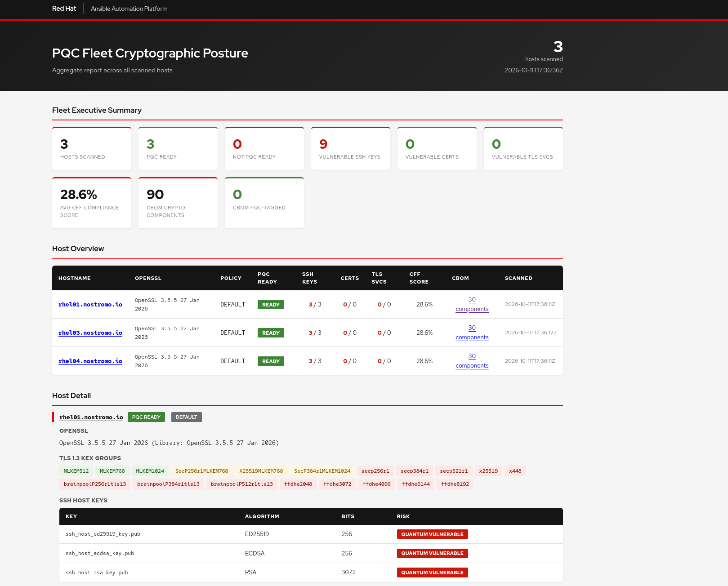Image resolution: width=728 pixels, height=586 pixels.
Task: Open rhel03.nostromo.io host link
Action: [90, 333]
